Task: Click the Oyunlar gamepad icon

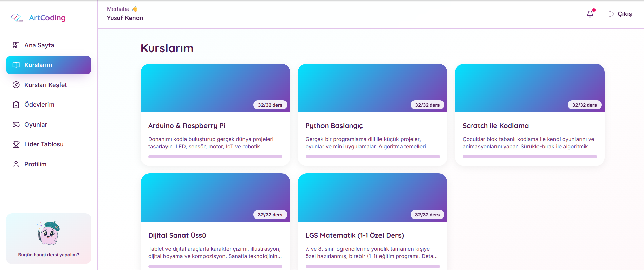Action: pos(16,124)
